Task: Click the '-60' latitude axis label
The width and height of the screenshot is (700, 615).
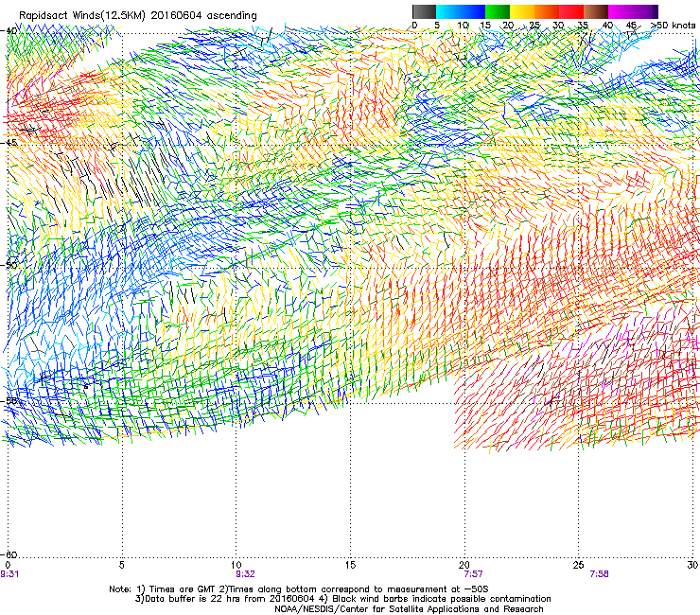Action: click(x=9, y=554)
